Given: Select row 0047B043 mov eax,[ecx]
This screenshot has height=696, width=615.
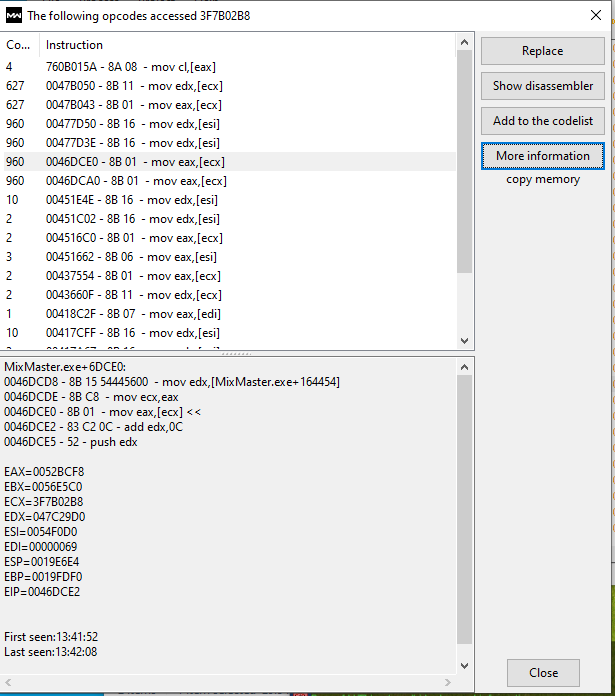Looking at the screenshot, I should point(229,105).
